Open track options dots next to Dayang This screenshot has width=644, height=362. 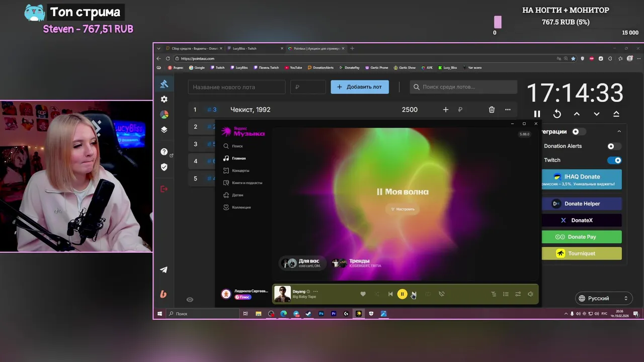point(315,291)
